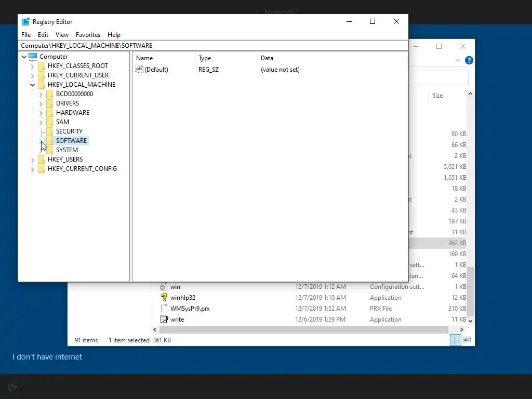This screenshot has height=399, width=532.
Task: Click SECURITY folder icon
Action: click(49, 131)
